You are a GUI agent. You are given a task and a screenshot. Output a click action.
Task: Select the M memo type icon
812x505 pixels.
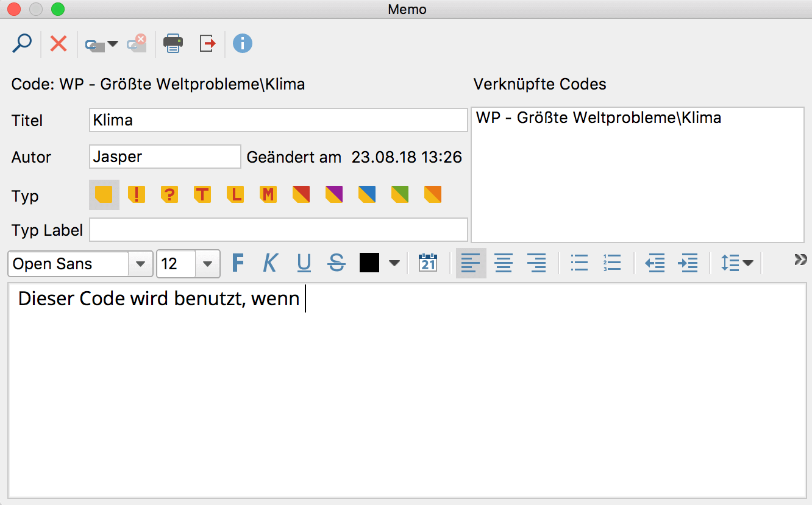point(268,195)
